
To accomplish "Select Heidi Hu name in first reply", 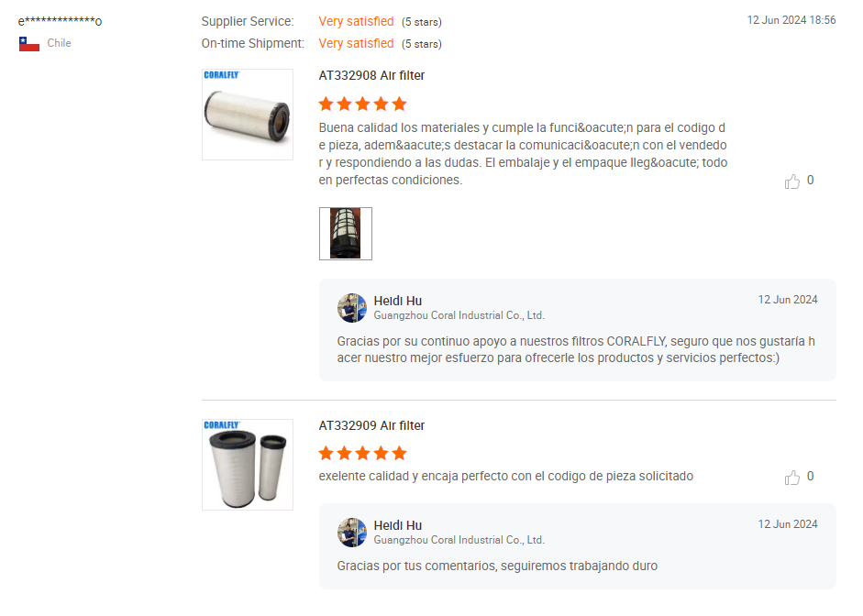I will tap(398, 301).
